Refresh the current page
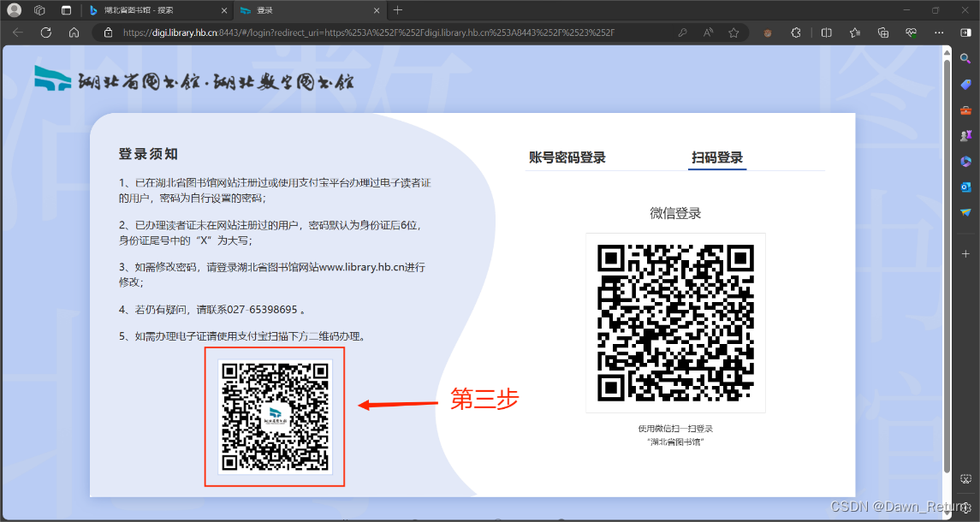Image resolution: width=980 pixels, height=522 pixels. (x=45, y=33)
